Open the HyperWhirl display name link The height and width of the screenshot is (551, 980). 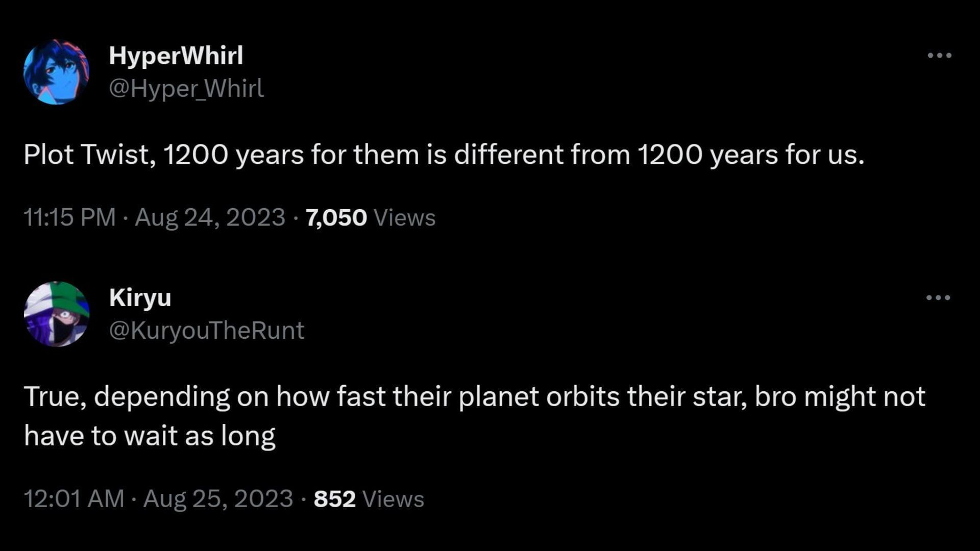point(176,55)
